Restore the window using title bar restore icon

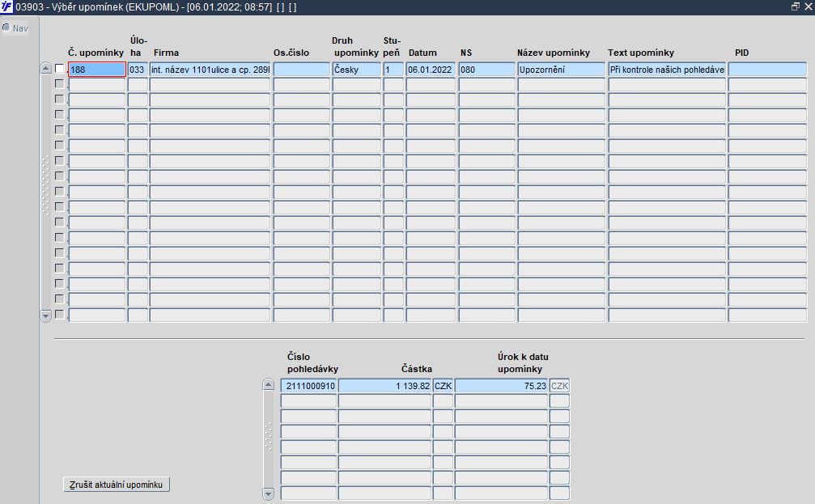click(x=796, y=6)
